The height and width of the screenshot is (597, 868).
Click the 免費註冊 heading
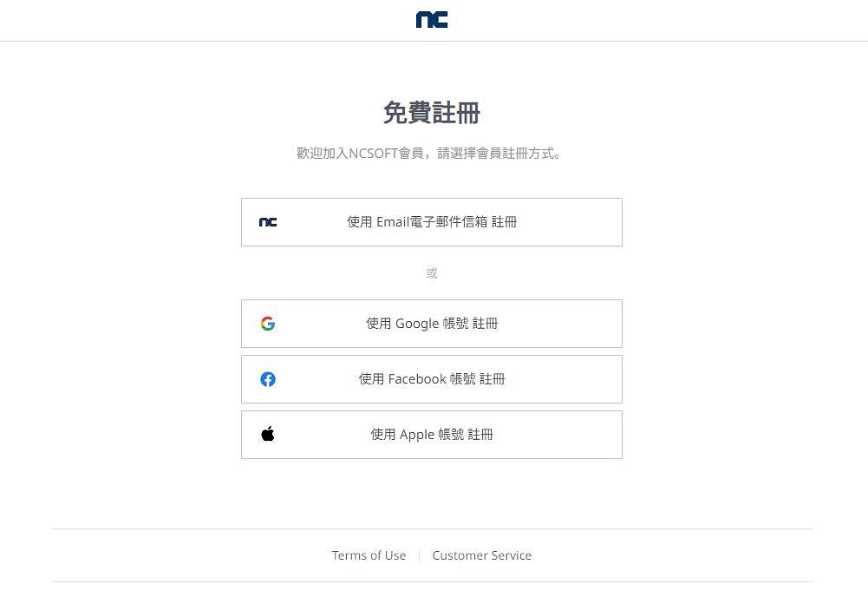(431, 113)
